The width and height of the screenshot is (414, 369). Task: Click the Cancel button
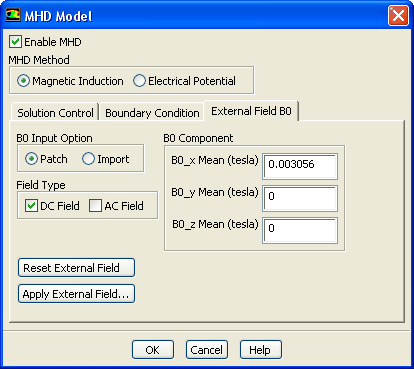click(x=207, y=350)
